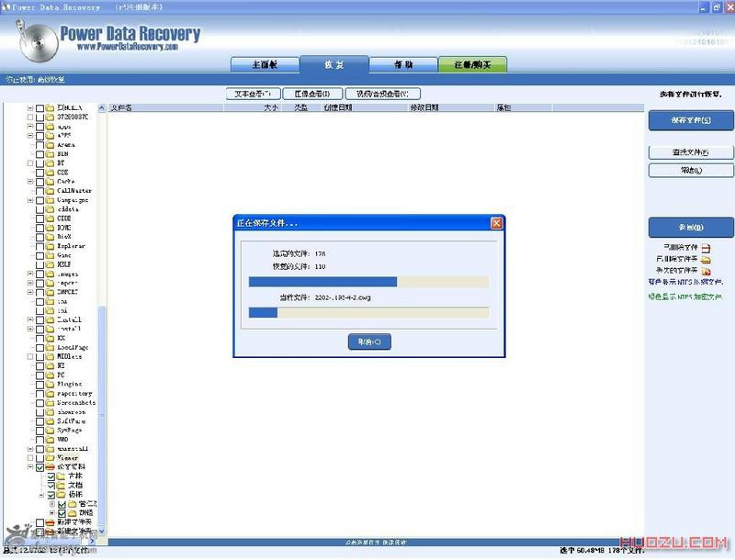
Task: Click the 已删除文件夹 legend icon
Action: point(706,259)
